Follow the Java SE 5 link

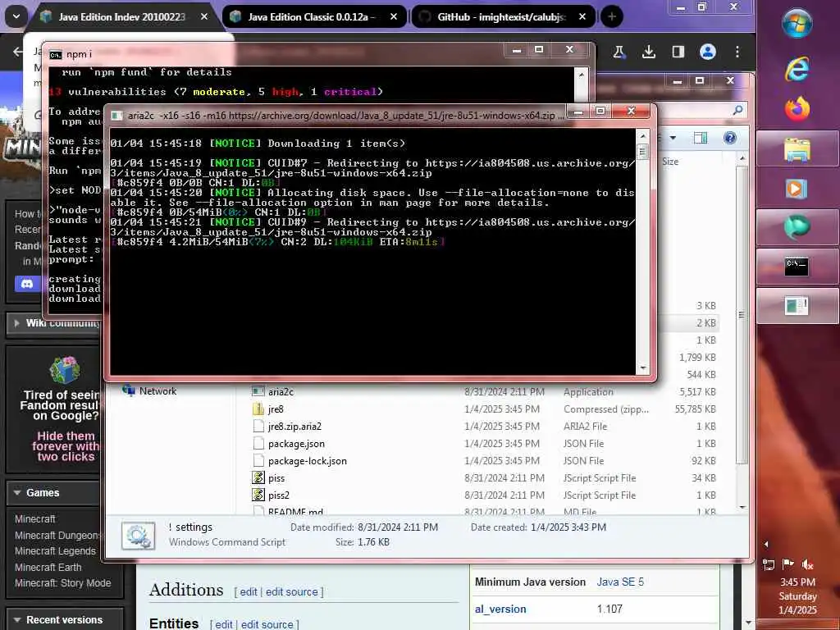(x=620, y=582)
